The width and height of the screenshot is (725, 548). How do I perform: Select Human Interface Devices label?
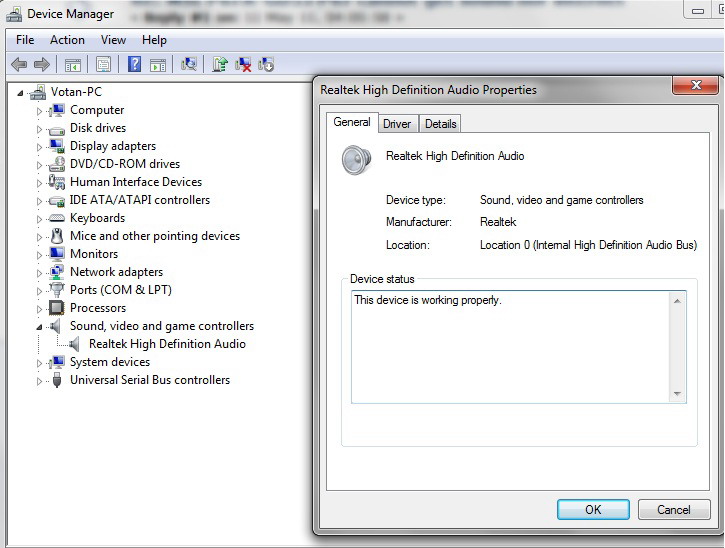[x=136, y=182]
